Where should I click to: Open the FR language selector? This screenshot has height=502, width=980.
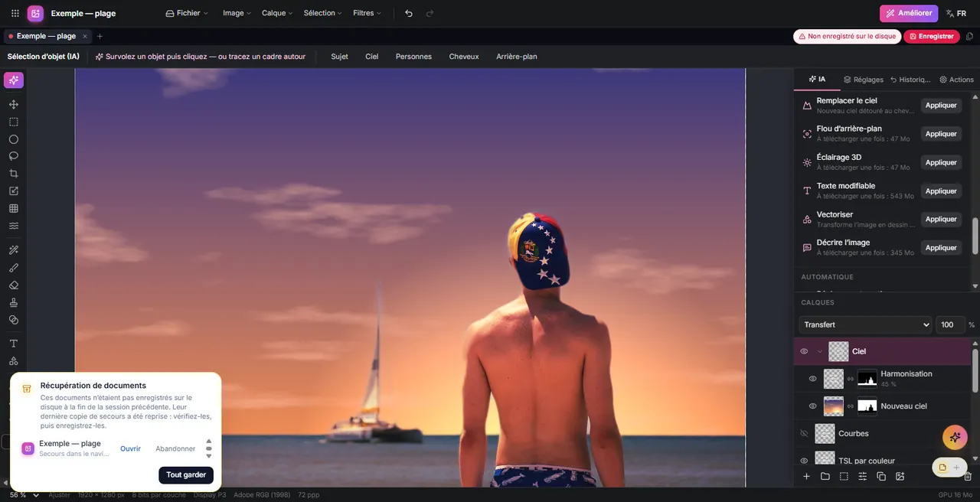click(x=956, y=13)
